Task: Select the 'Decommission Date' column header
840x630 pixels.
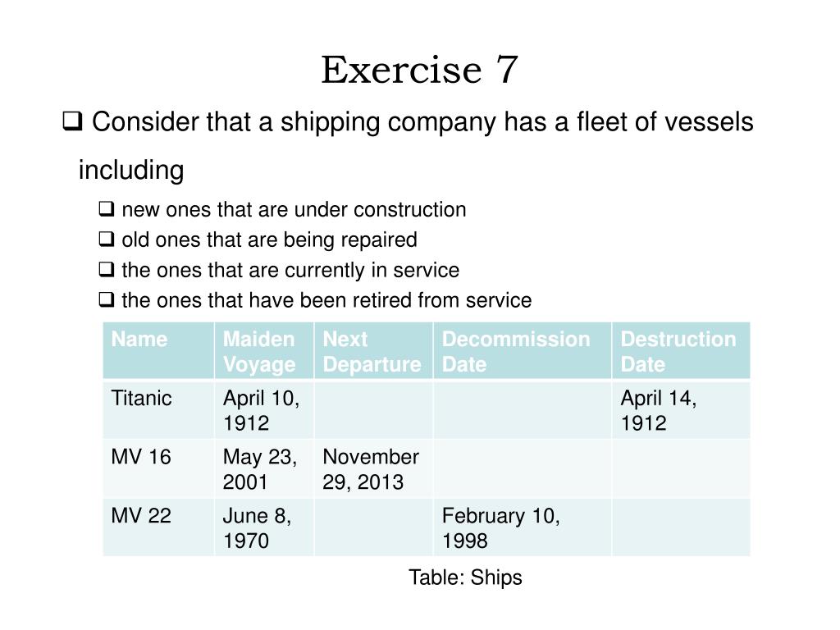Action: tap(523, 351)
